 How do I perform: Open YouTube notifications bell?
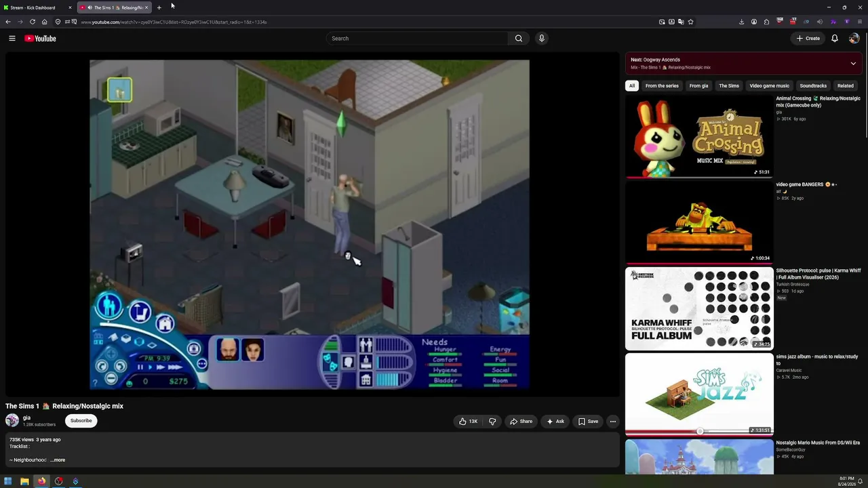(835, 39)
